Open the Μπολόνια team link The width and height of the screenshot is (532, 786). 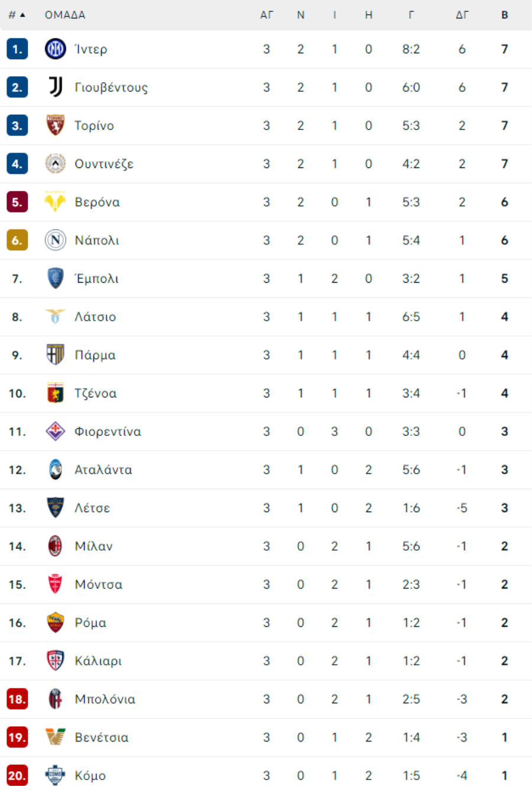click(x=105, y=700)
